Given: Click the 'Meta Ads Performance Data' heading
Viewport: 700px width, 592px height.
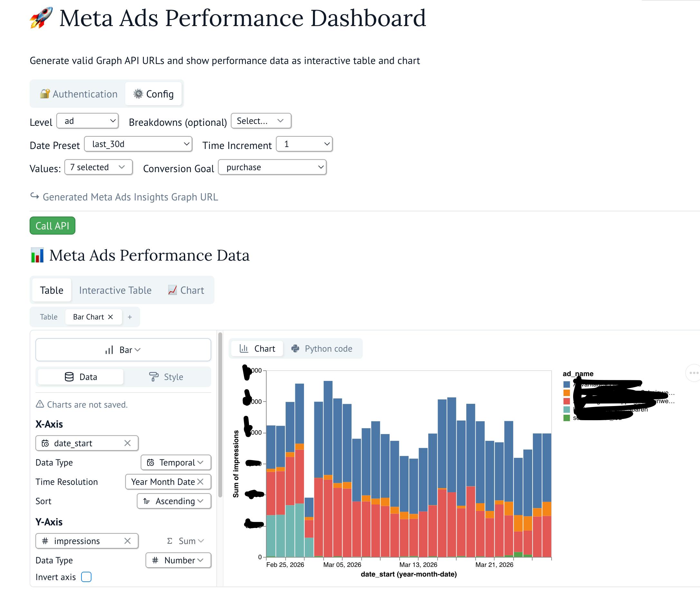Looking at the screenshot, I should tap(140, 255).
